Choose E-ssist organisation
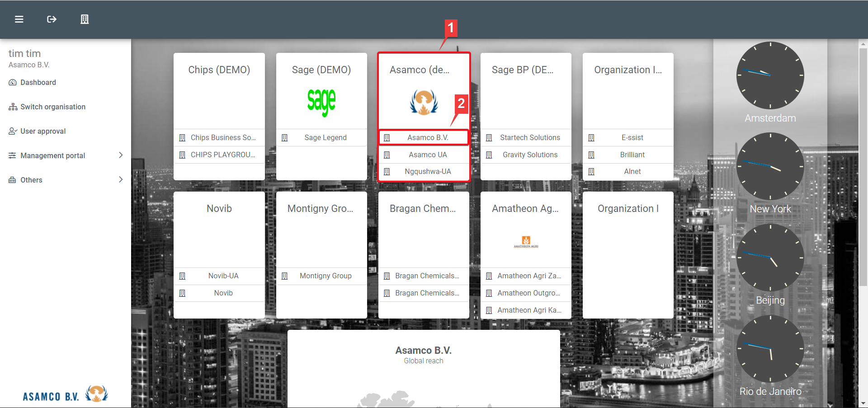This screenshot has height=408, width=868. click(628, 137)
